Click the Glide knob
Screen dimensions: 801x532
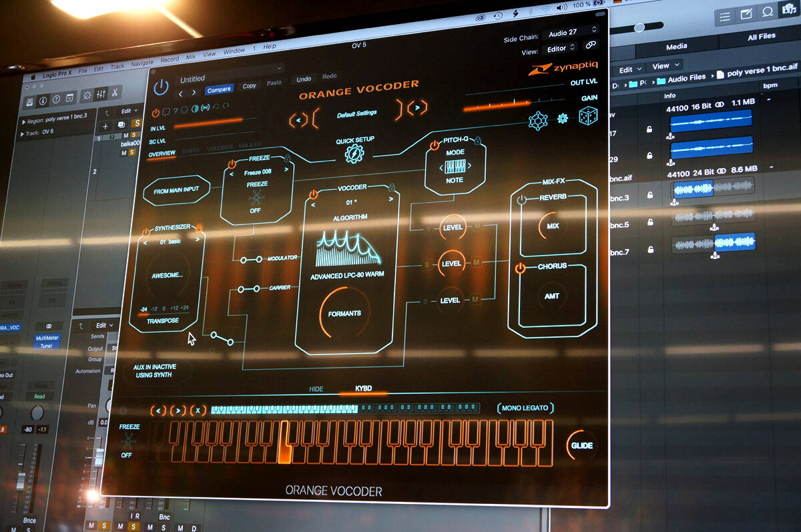click(x=581, y=445)
